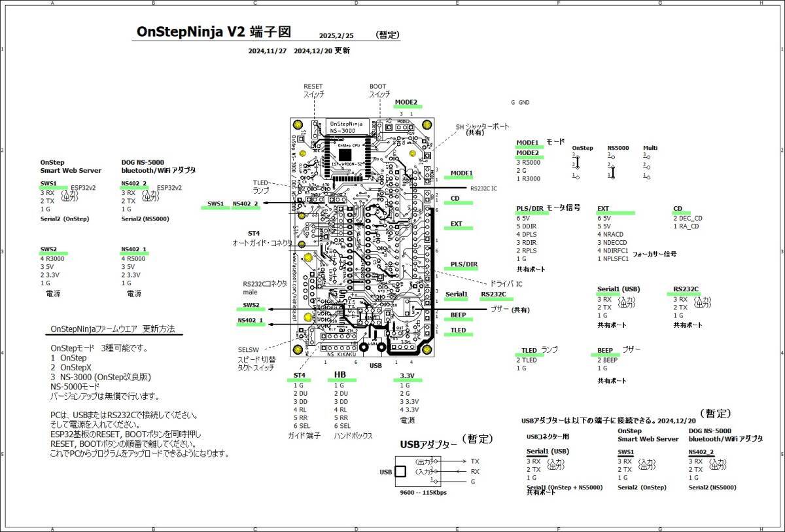
Task: Click the '4 R3000' pin entry under SWS2
Action: [x=52, y=258]
